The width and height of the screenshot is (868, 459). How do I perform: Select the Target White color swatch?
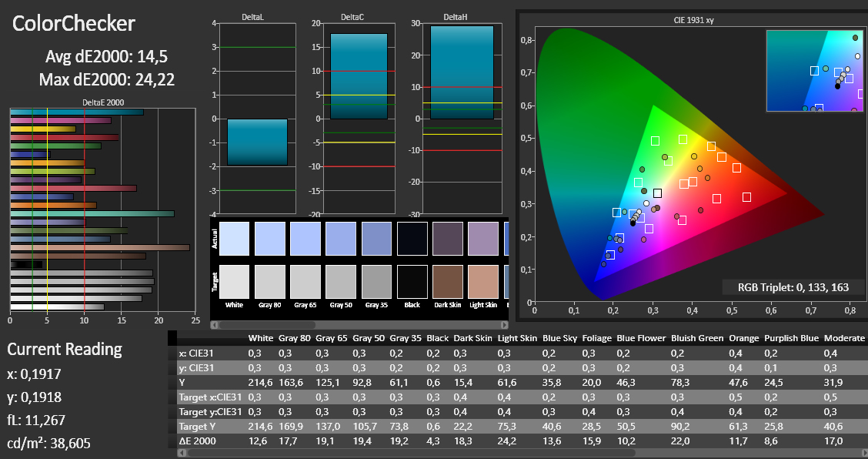coord(234,282)
